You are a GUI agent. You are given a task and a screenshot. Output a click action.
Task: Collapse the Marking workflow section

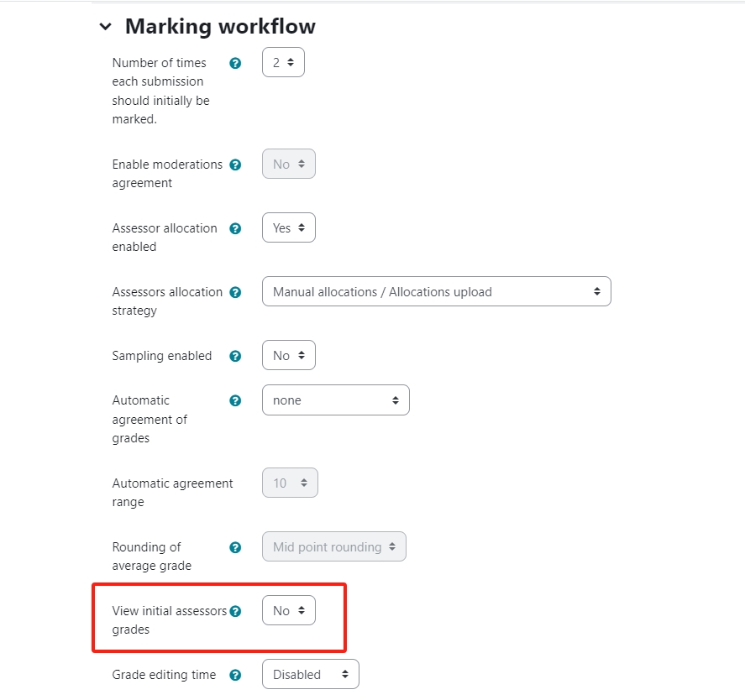(x=105, y=26)
